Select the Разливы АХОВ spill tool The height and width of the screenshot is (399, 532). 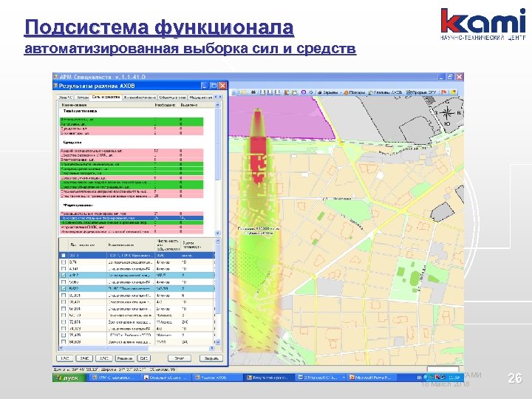click(x=385, y=92)
